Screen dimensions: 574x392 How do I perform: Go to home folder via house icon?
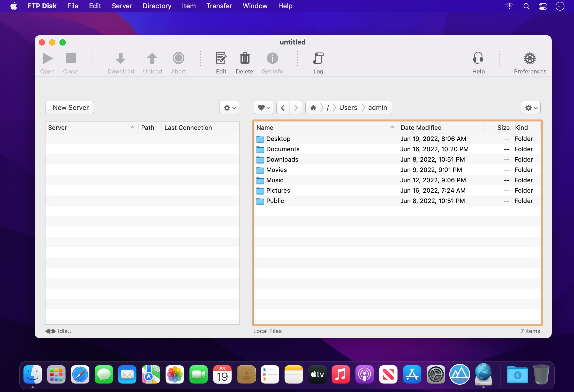313,108
